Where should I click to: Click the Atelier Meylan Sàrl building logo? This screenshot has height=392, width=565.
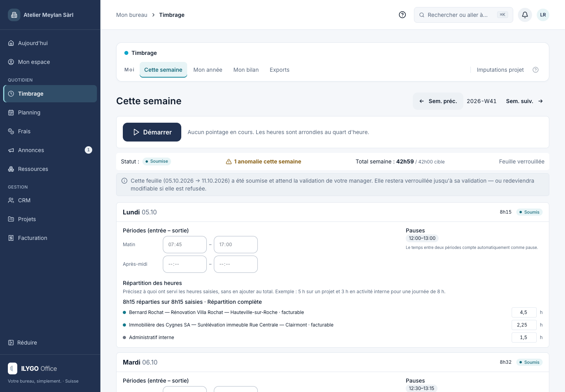pos(14,15)
